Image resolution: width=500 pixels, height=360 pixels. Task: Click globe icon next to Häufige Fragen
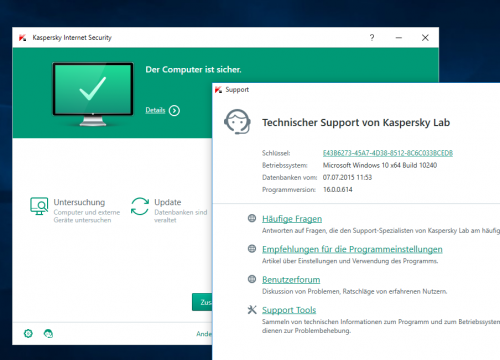click(252, 218)
